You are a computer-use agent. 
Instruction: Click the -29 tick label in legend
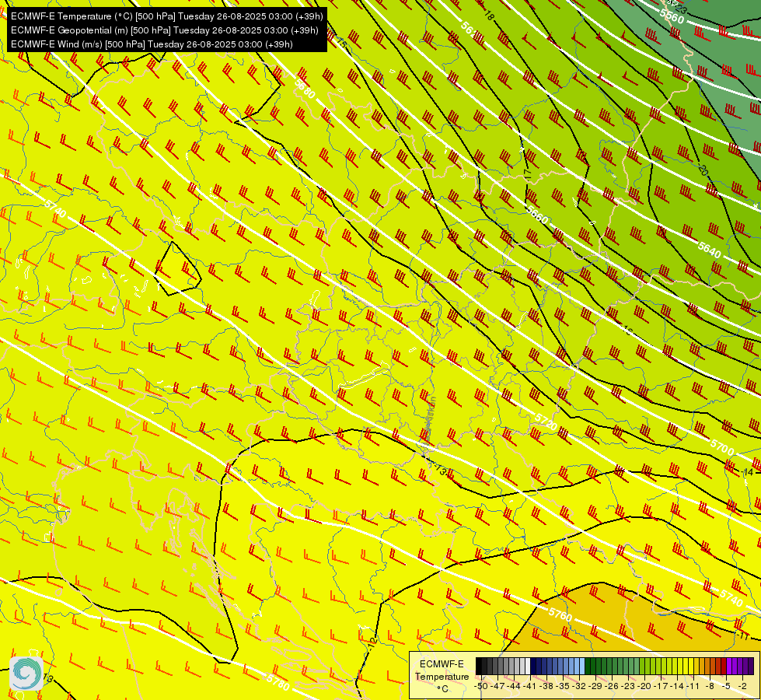pyautogui.click(x=595, y=686)
